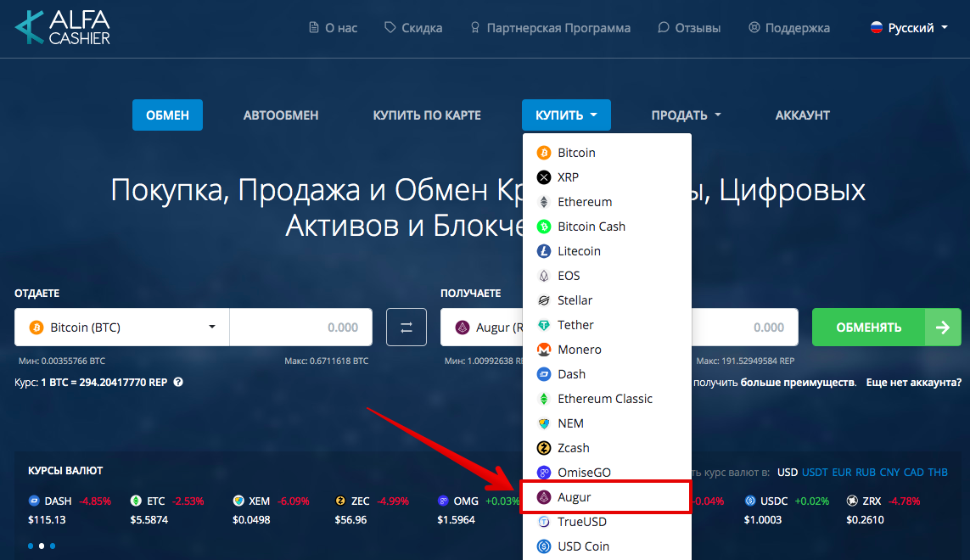This screenshot has height=560, width=970.
Task: Show rates in RUB
Action: pos(866,472)
